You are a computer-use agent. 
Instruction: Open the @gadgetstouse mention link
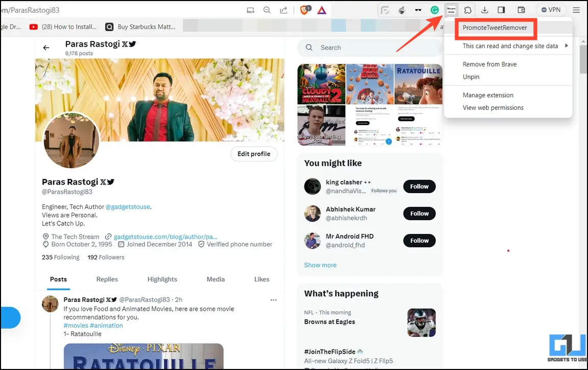[x=128, y=207]
